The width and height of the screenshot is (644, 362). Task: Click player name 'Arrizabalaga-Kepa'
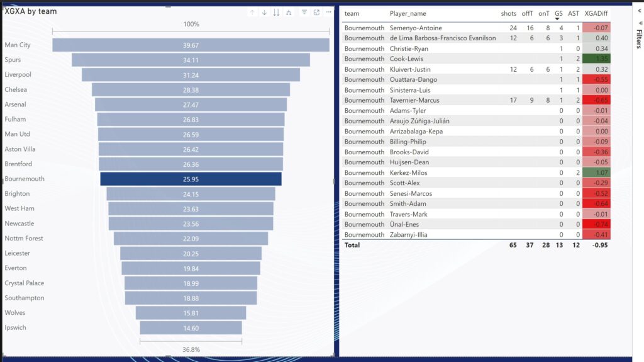pyautogui.click(x=416, y=131)
